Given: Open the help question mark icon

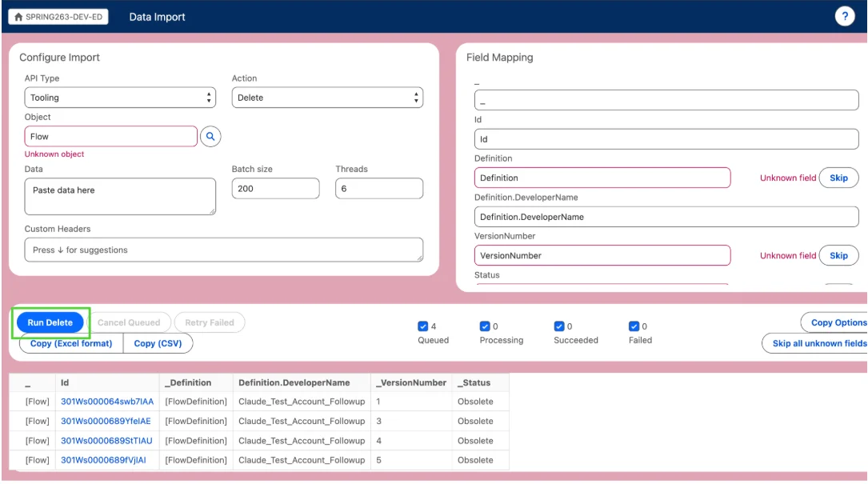Looking at the screenshot, I should tap(844, 17).
